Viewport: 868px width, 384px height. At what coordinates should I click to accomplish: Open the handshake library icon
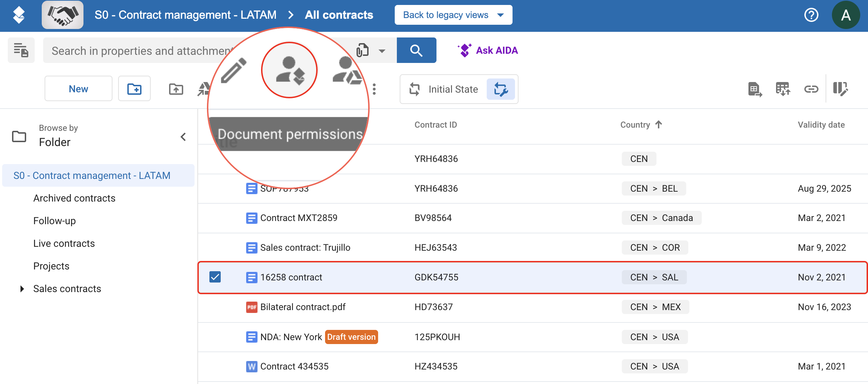click(63, 15)
